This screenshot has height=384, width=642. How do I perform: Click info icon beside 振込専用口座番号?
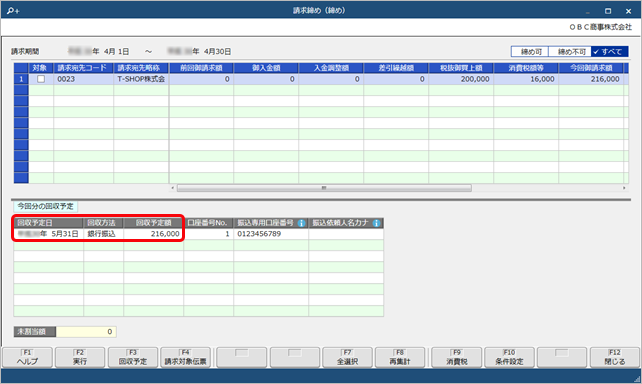coord(301,223)
